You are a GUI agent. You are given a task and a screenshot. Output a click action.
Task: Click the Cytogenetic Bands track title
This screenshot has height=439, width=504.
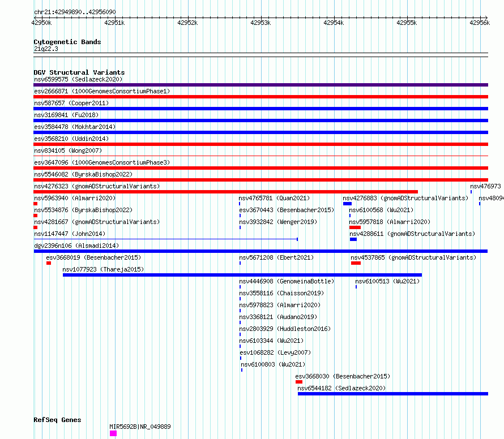coord(67,42)
